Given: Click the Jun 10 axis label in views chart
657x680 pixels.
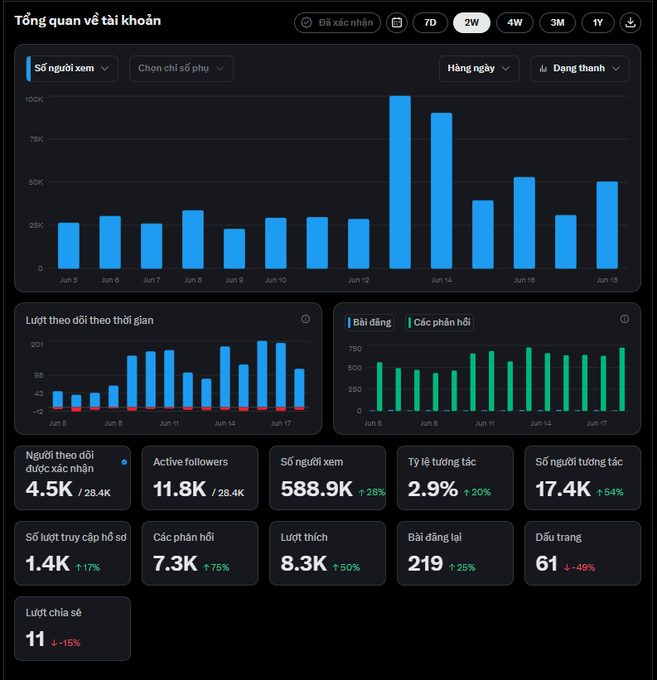Looking at the screenshot, I should click(x=276, y=280).
